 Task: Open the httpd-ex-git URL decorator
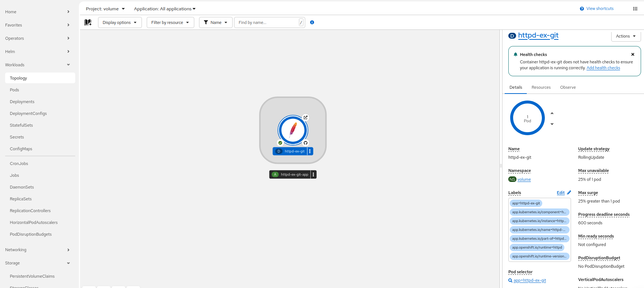point(306,117)
